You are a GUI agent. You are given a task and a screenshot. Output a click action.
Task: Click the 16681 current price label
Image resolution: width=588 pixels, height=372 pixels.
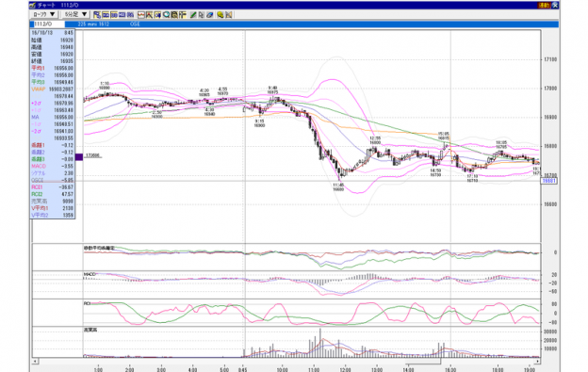[549, 181]
